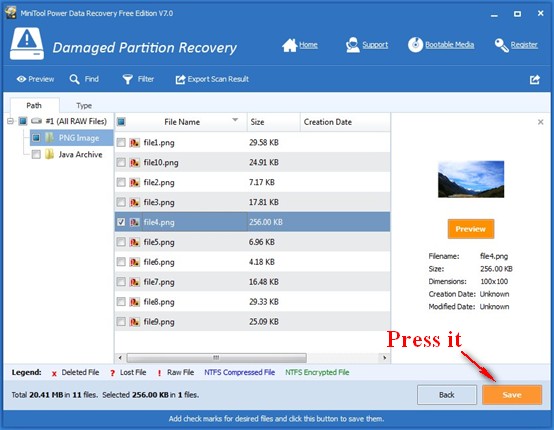Click the file8.png image icon
The height and width of the screenshot is (430, 554).
pyautogui.click(x=135, y=302)
